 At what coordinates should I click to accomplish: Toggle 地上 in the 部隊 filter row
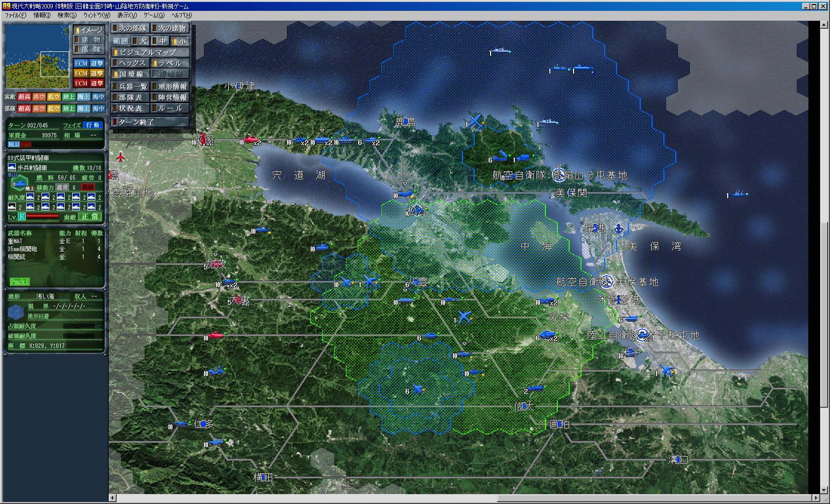click(x=69, y=108)
